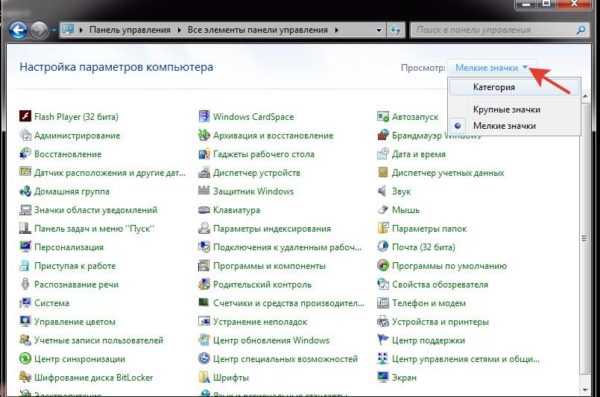Click the Диспетчер устройств icon
This screenshot has width=600, height=397.
(x=204, y=173)
